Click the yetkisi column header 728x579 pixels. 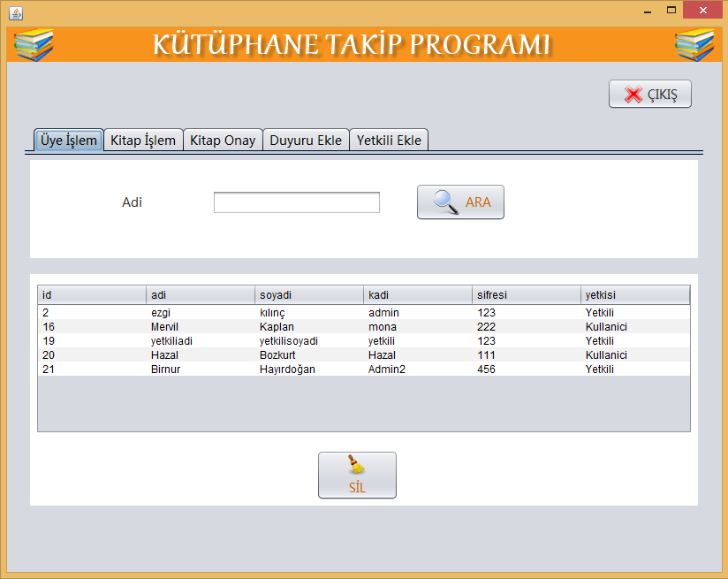pos(634,294)
